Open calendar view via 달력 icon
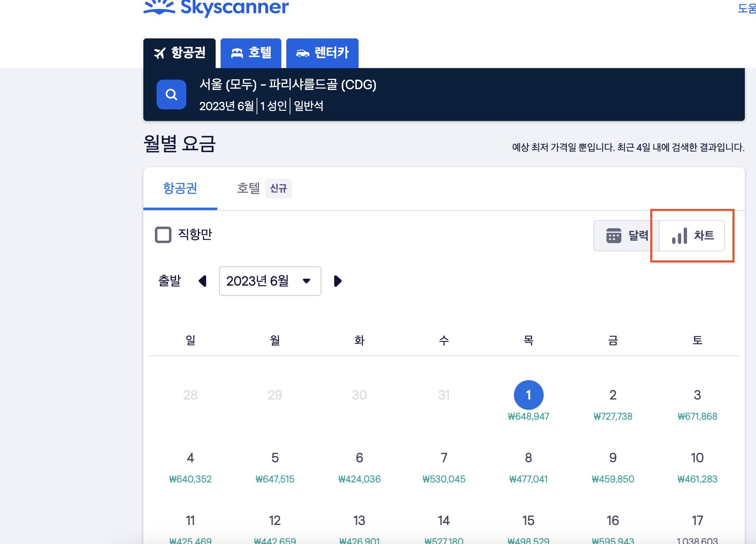 [x=614, y=236]
